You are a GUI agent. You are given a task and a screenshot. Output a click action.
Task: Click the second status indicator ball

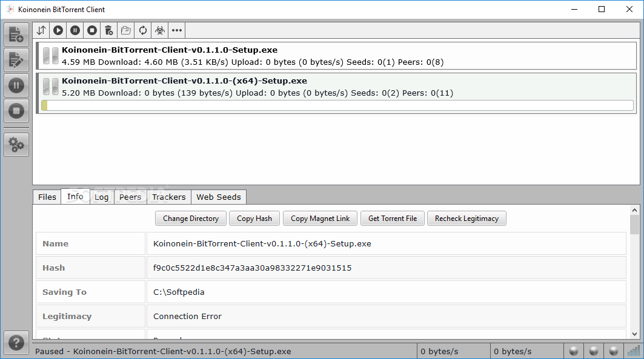pyautogui.click(x=594, y=351)
